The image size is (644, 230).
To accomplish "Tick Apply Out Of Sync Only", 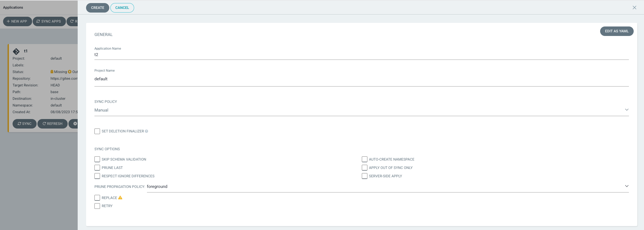I will [x=365, y=168].
